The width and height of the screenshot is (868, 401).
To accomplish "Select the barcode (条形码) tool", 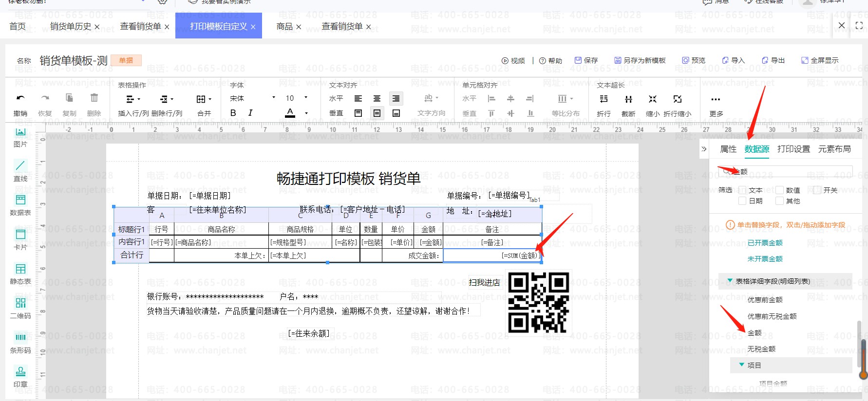I will (20, 338).
